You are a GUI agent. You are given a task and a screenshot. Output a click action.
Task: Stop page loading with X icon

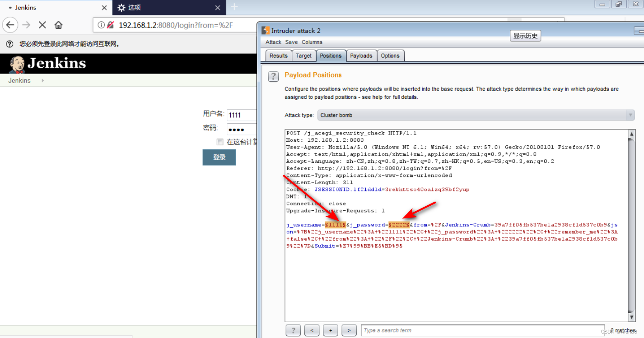42,25
